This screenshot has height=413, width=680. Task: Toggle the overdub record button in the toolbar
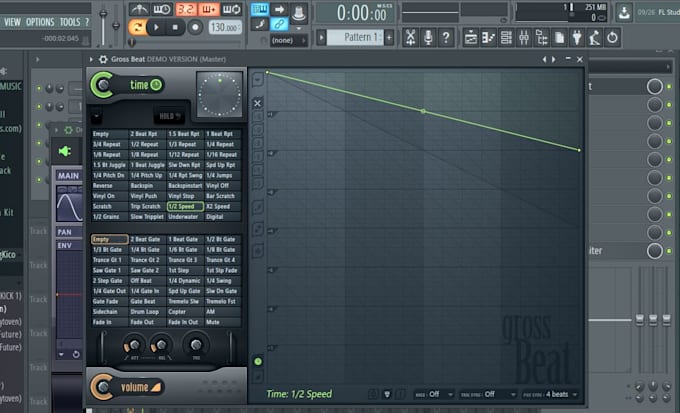(x=208, y=9)
